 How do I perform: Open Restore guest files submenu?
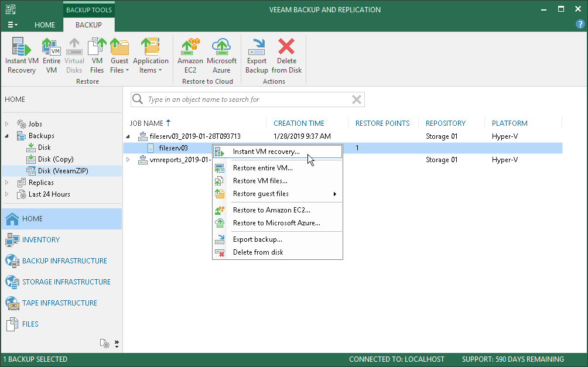[x=278, y=194]
